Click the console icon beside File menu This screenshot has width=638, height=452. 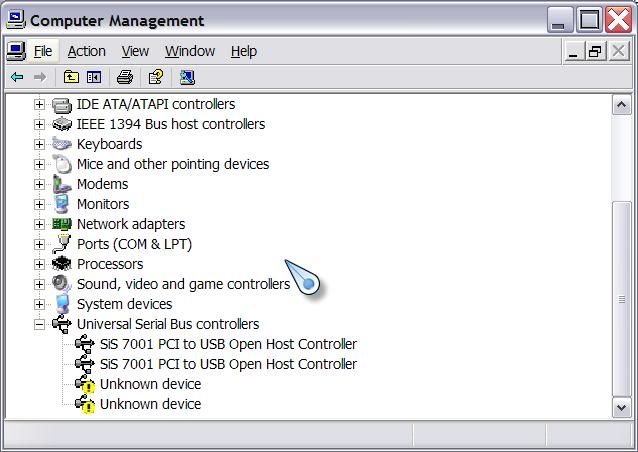pyautogui.click(x=16, y=51)
